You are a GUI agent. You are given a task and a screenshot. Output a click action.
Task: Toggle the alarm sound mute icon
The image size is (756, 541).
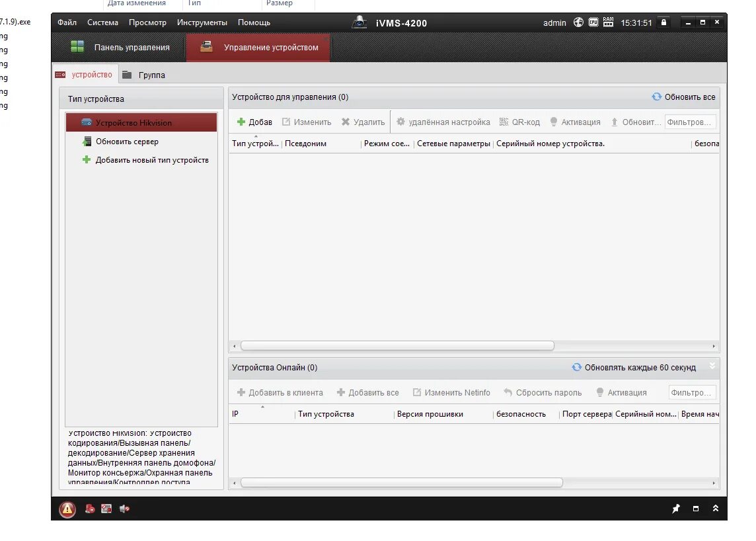click(124, 509)
